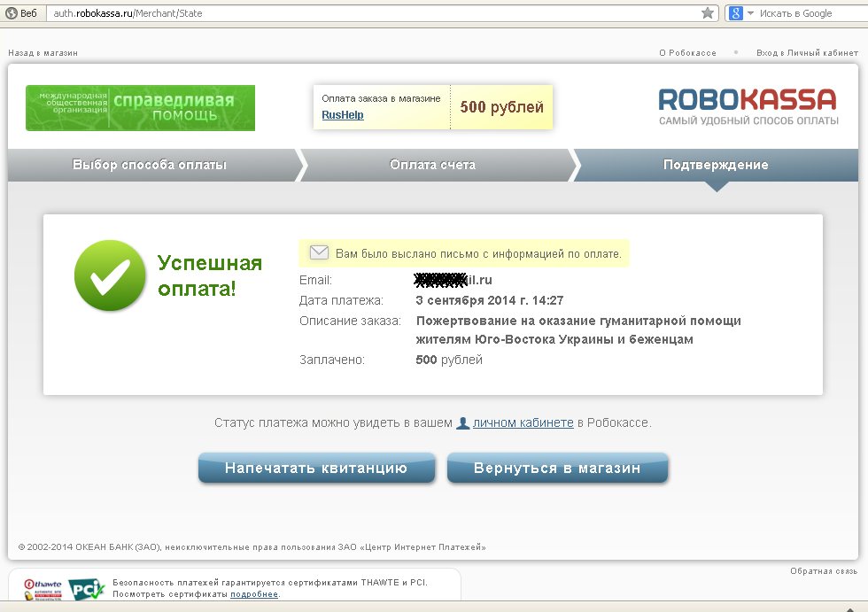Select the Подтверждение step
This screenshot has width=868, height=612.
(x=716, y=165)
